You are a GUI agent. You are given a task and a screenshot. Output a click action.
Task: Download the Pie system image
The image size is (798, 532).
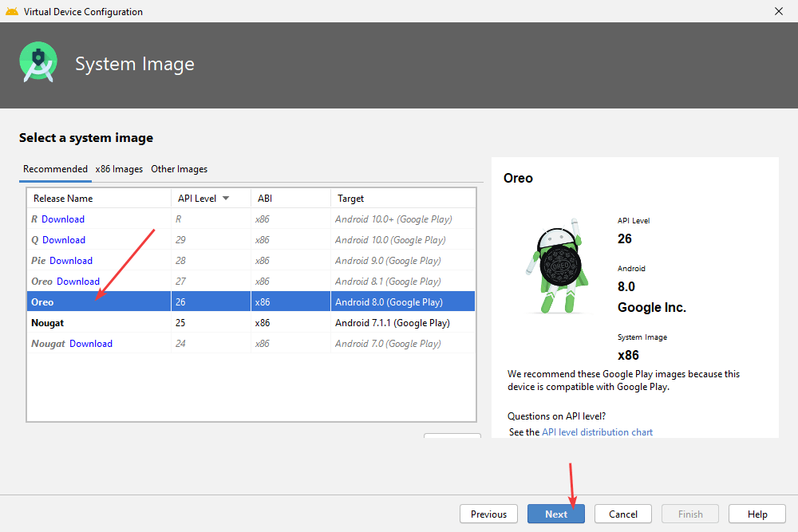(71, 261)
